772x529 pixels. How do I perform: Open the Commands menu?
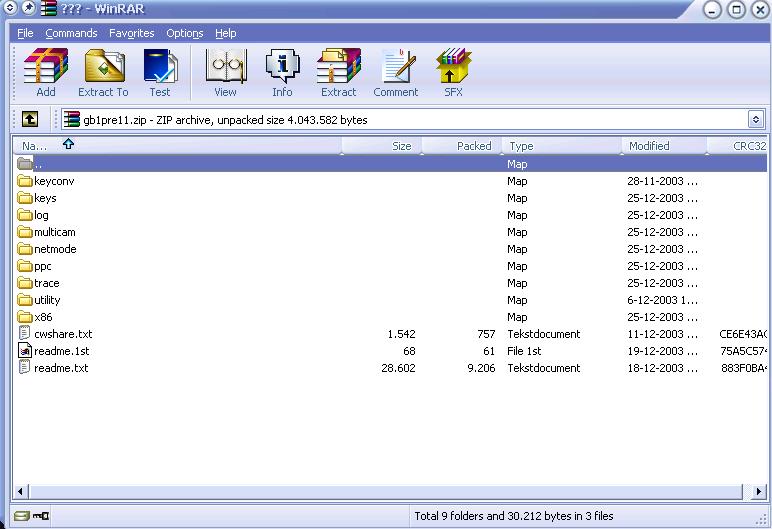pyautogui.click(x=71, y=33)
